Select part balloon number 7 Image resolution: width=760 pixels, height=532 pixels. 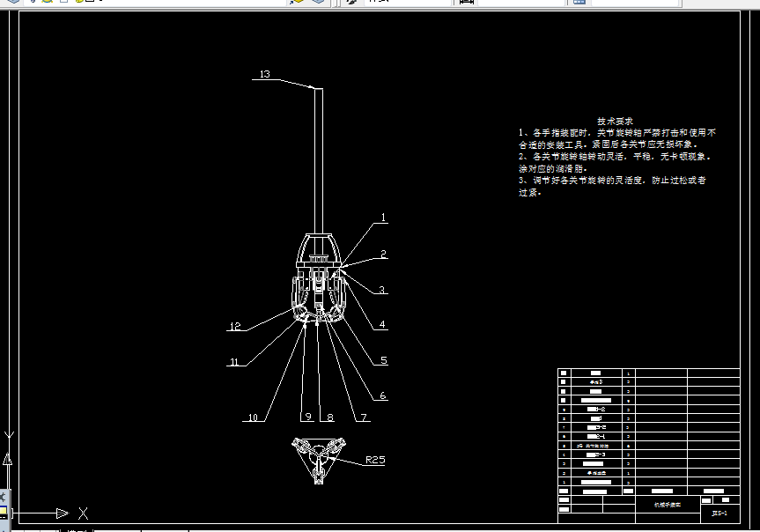[x=364, y=417]
